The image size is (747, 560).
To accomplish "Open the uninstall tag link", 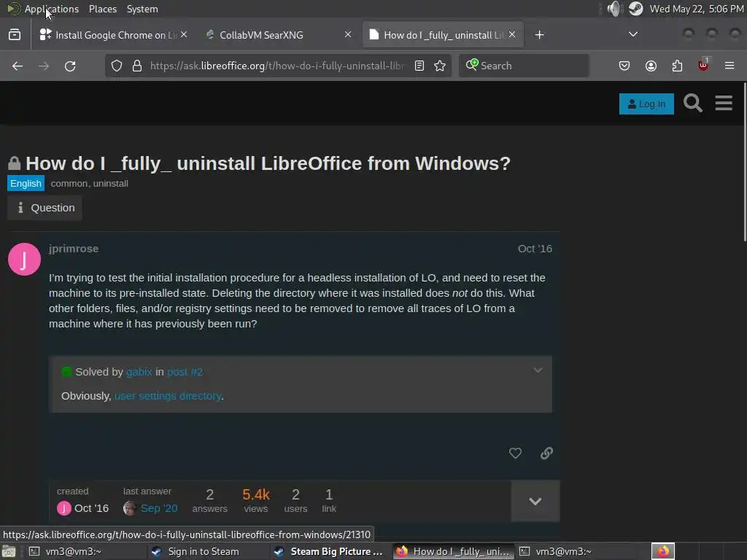I will tap(111, 183).
